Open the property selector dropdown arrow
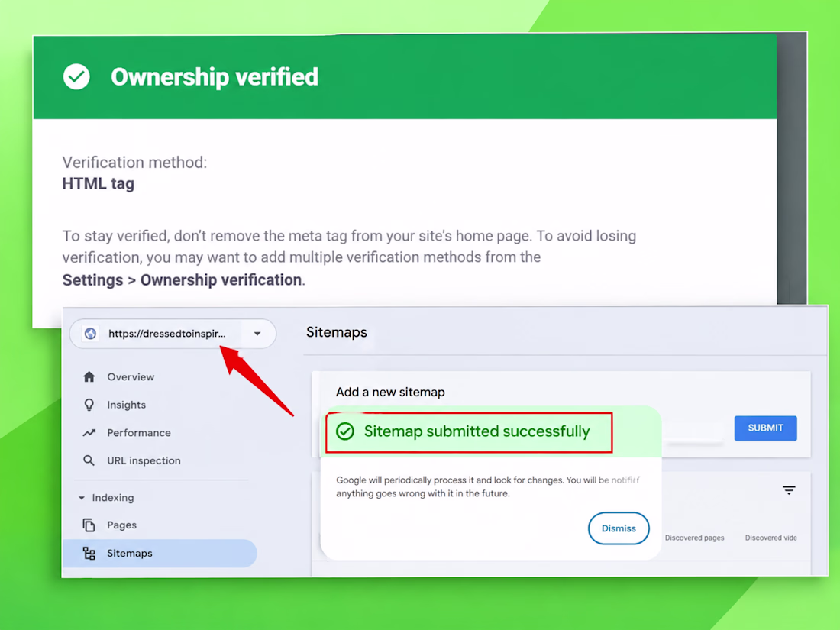 point(257,334)
